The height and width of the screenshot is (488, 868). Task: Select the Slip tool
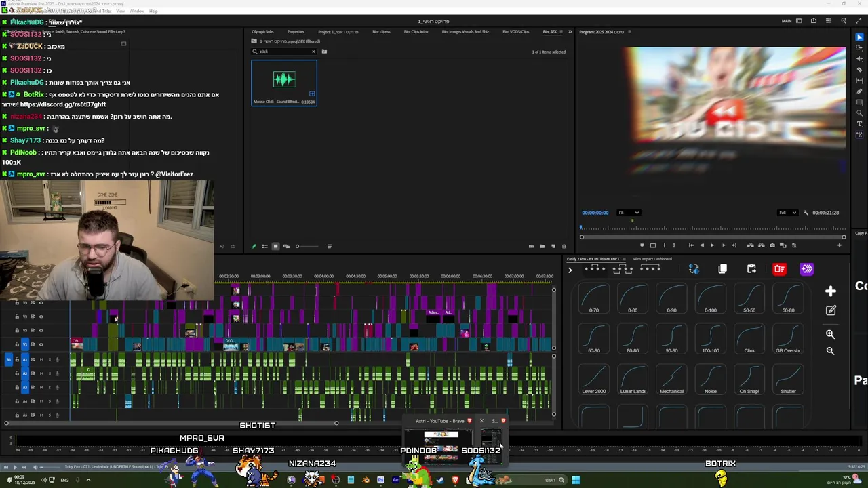860,80
